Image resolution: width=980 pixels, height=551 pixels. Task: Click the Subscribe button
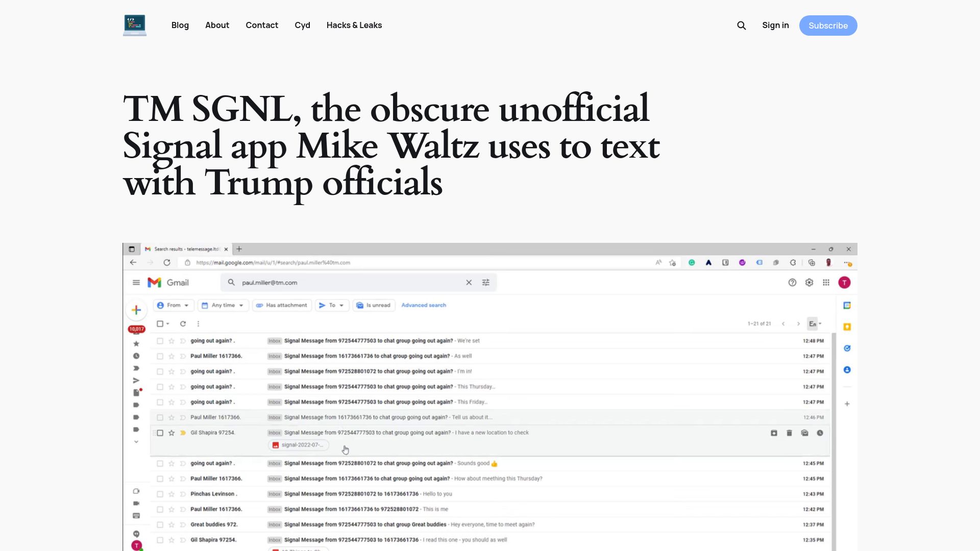(x=828, y=26)
